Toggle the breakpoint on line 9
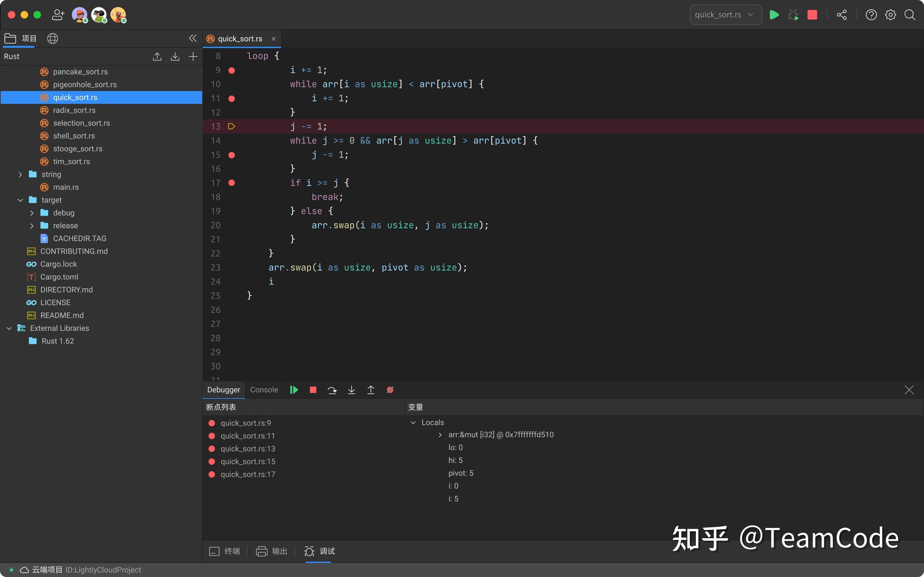The width and height of the screenshot is (924, 577). 232,70
